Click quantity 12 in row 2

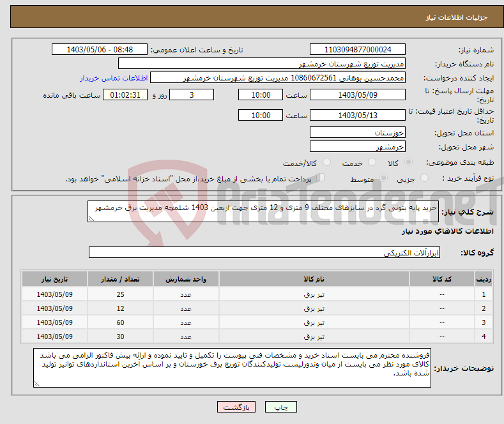(x=120, y=308)
